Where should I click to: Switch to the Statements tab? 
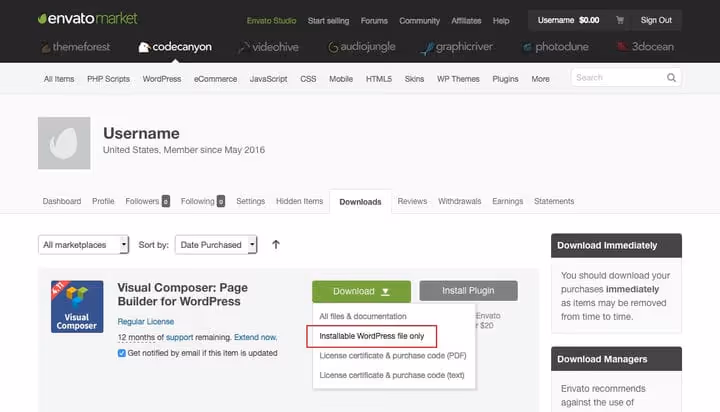click(x=554, y=201)
